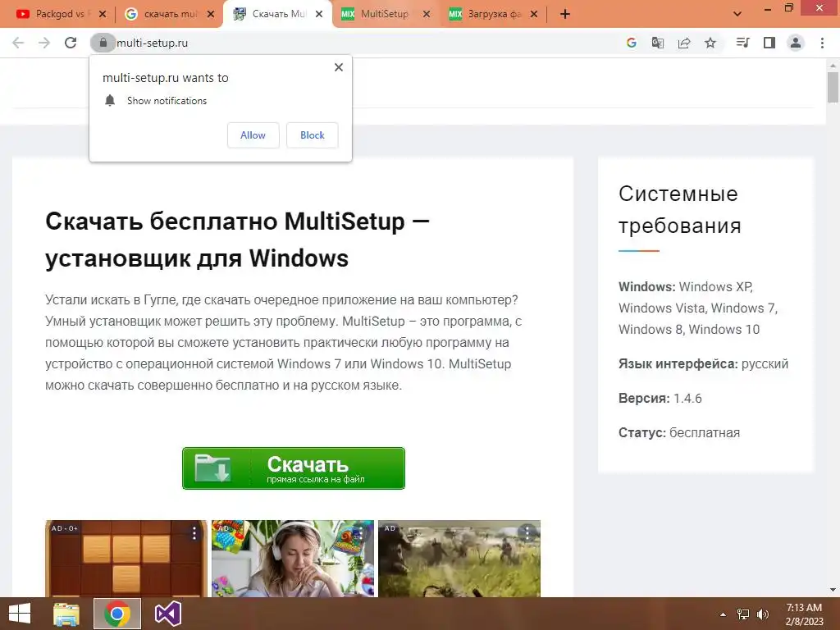
Task: Open a new browser tab
Action: click(x=565, y=14)
